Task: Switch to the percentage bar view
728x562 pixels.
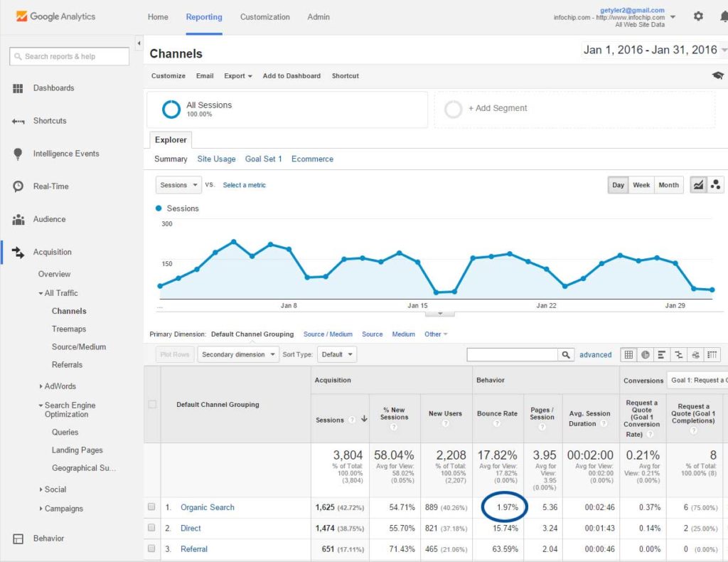Action: pyautogui.click(x=661, y=354)
